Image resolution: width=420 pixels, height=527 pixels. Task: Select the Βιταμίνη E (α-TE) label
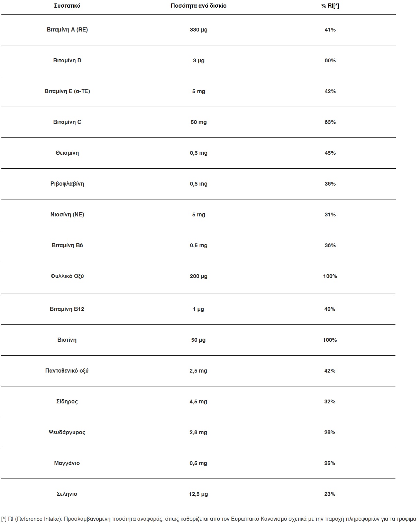67,91
